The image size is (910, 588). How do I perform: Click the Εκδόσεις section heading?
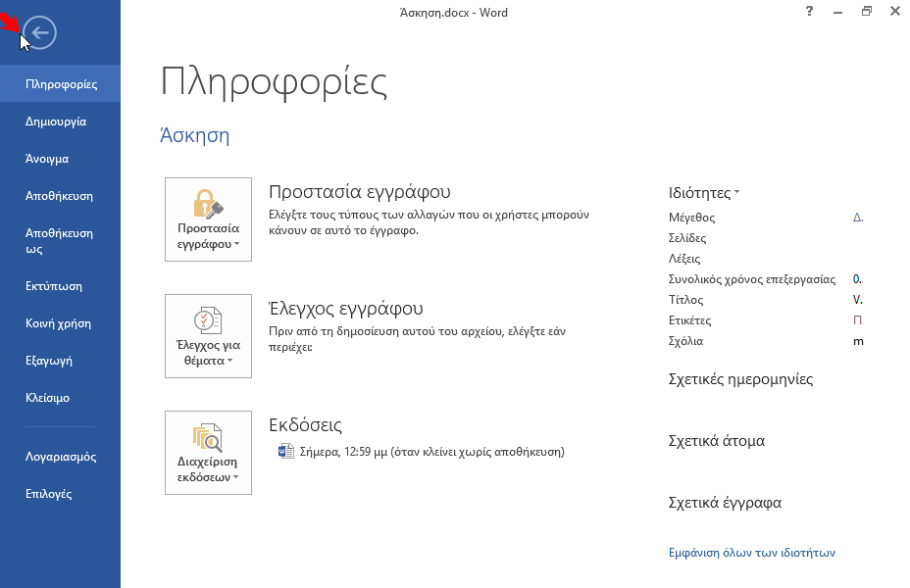[305, 425]
